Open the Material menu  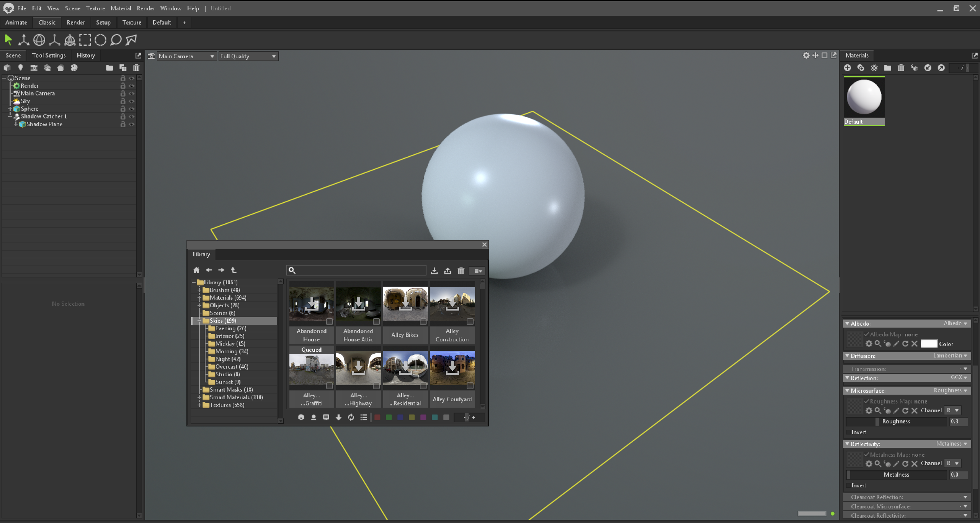[121, 8]
